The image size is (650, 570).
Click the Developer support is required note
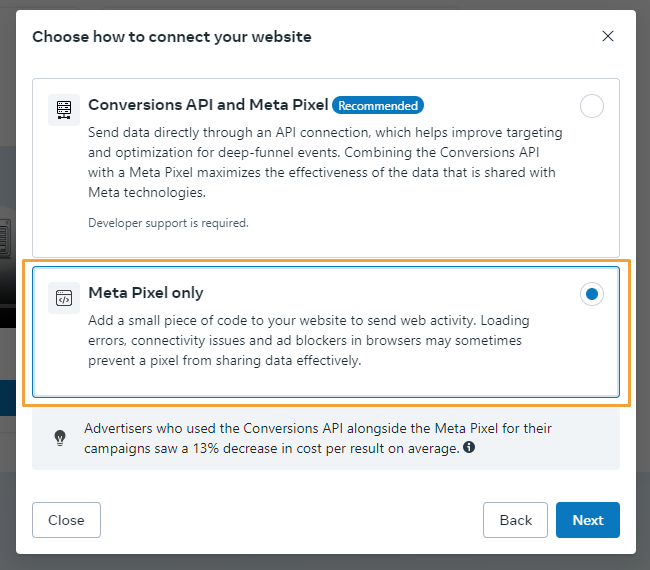click(168, 223)
